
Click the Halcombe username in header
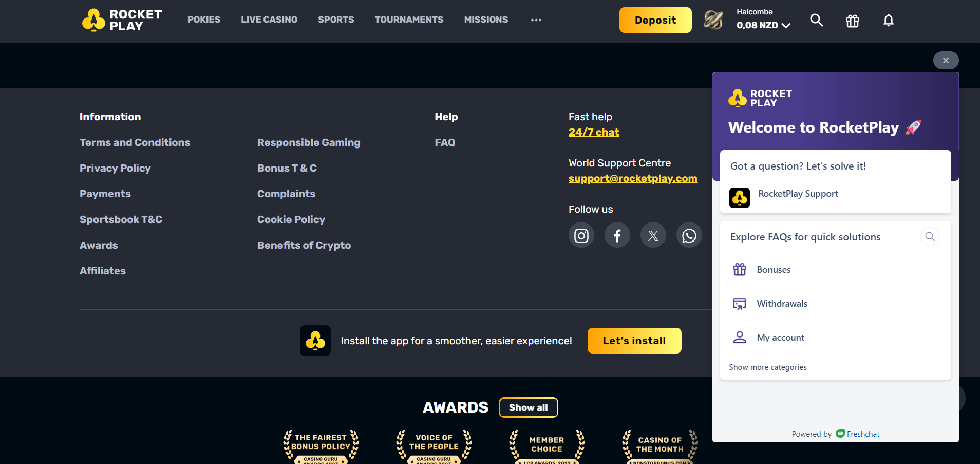(755, 12)
